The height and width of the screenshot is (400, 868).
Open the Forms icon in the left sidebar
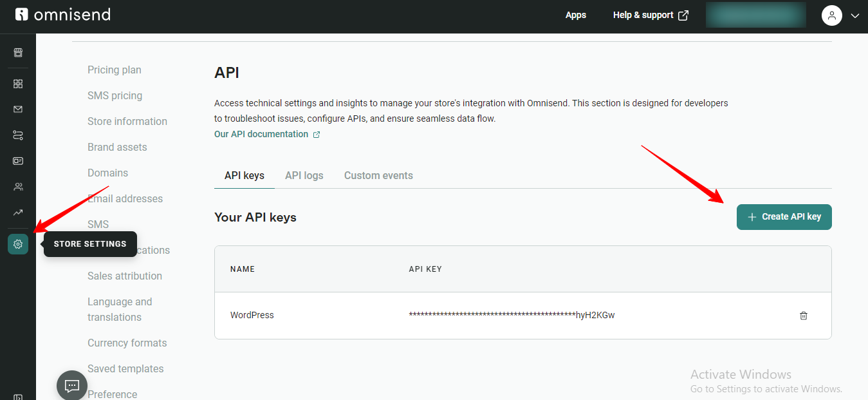click(x=17, y=160)
